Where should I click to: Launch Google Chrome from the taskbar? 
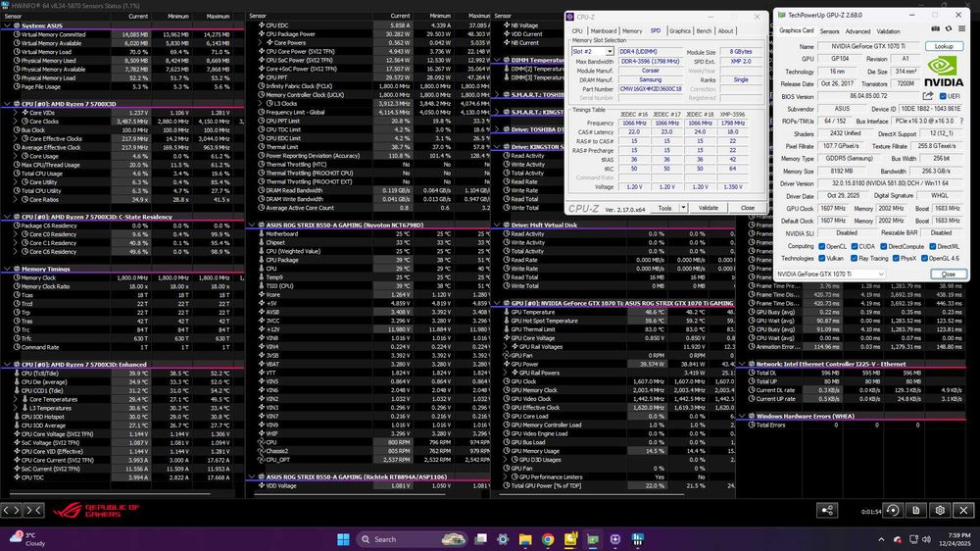pyautogui.click(x=548, y=539)
